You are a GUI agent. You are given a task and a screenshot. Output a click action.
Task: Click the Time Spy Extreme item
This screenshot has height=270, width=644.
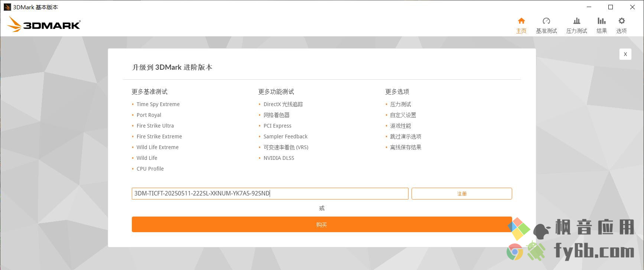pyautogui.click(x=158, y=104)
